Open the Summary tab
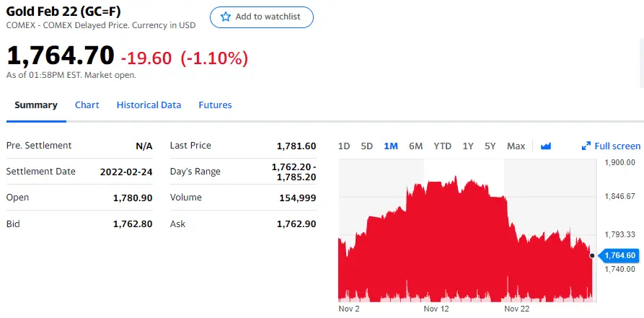The height and width of the screenshot is (318, 644). 36,105
